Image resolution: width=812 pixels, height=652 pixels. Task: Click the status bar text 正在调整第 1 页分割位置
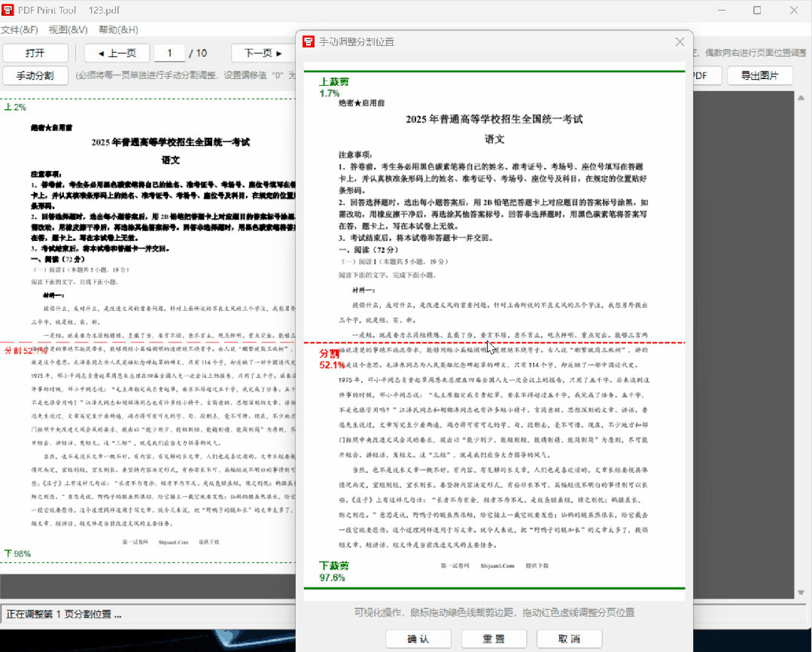point(64,614)
